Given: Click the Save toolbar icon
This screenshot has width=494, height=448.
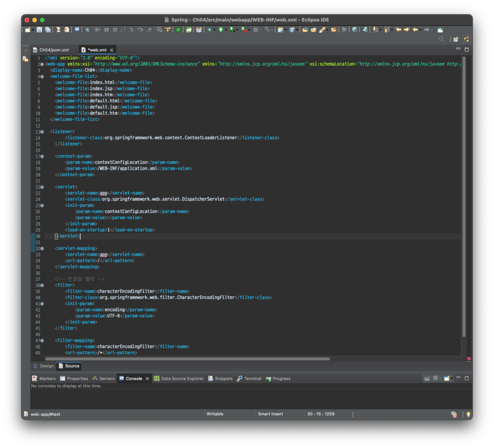Looking at the screenshot, I should coord(39,30).
